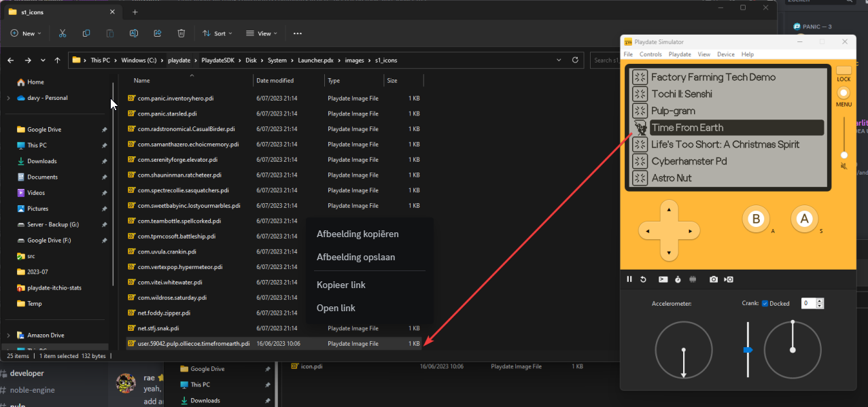
Task: Click the accelerometer dial
Action: click(684, 350)
